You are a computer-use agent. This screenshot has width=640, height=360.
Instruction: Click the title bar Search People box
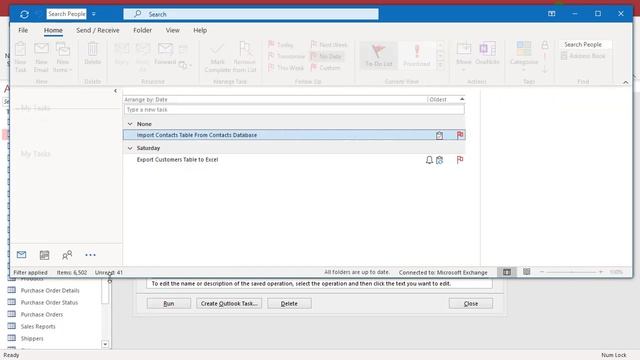coord(66,14)
